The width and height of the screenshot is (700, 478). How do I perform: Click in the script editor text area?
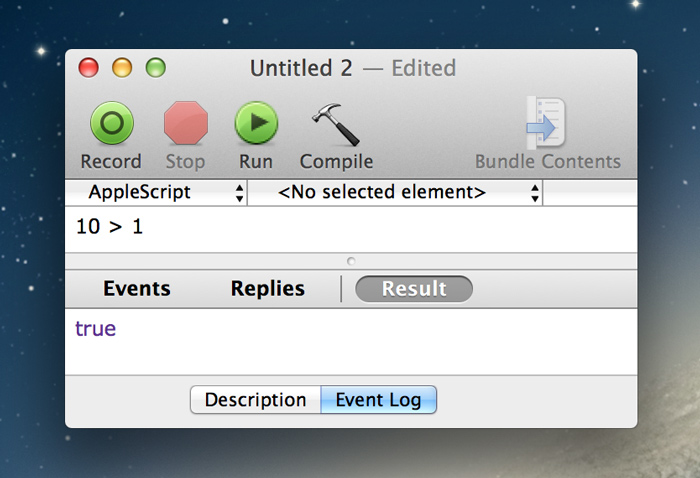[x=351, y=229]
